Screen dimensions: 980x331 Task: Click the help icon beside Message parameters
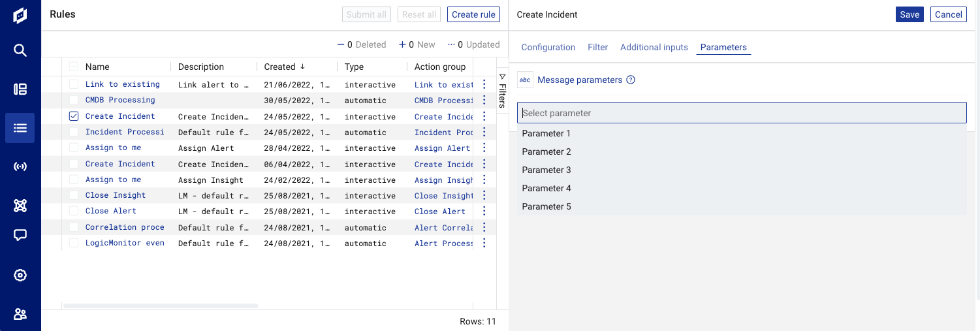tap(631, 80)
